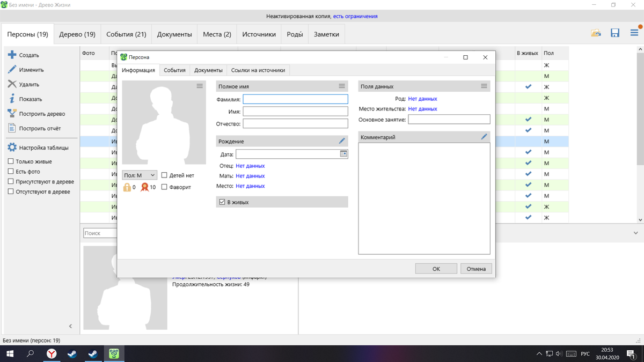The height and width of the screenshot is (362, 644).
Task: Open the Пол gender dropdown
Action: coord(140,175)
